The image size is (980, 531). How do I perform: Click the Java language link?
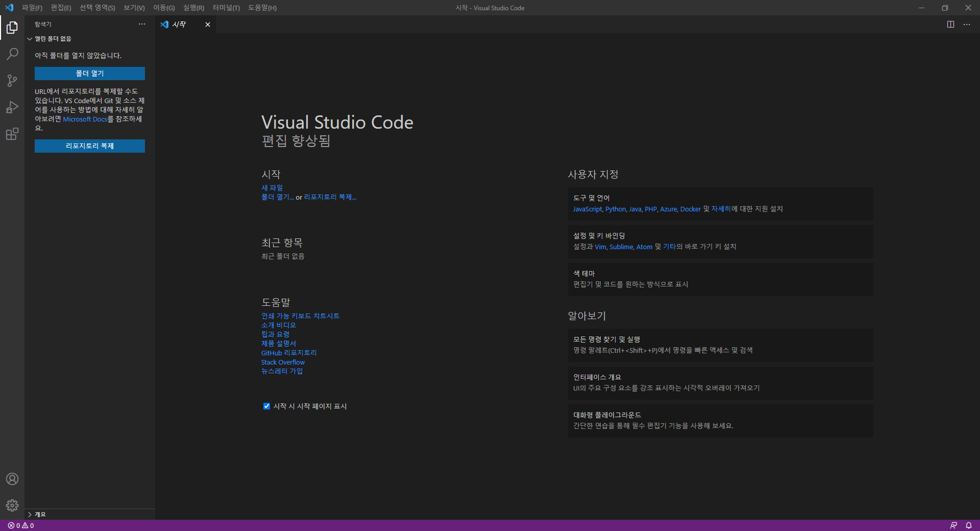tap(635, 209)
